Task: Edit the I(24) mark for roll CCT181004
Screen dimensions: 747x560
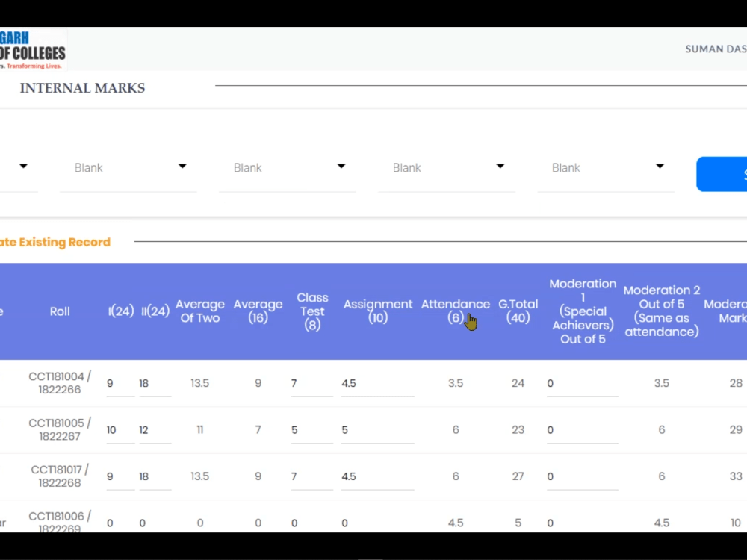Action: [120, 383]
